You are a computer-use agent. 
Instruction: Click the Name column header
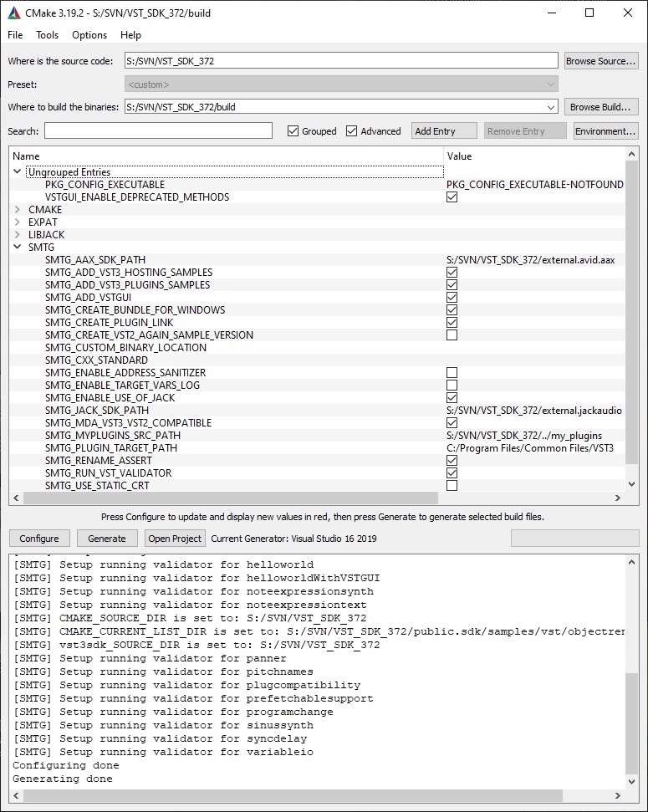click(x=226, y=156)
